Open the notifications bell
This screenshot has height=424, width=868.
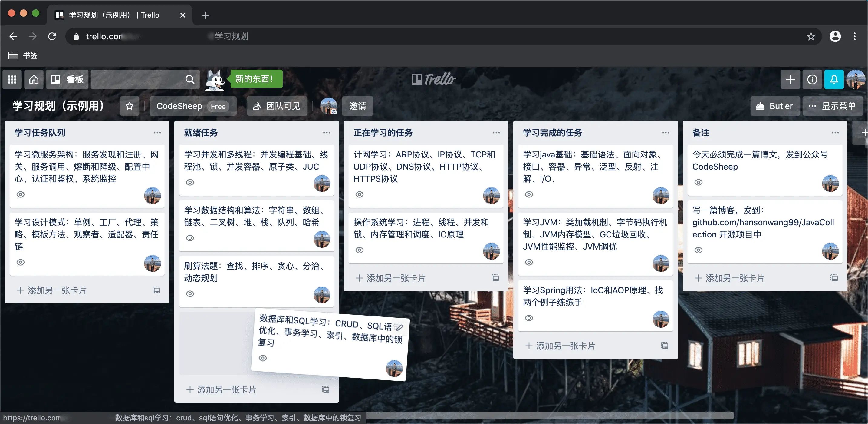pyautogui.click(x=833, y=79)
